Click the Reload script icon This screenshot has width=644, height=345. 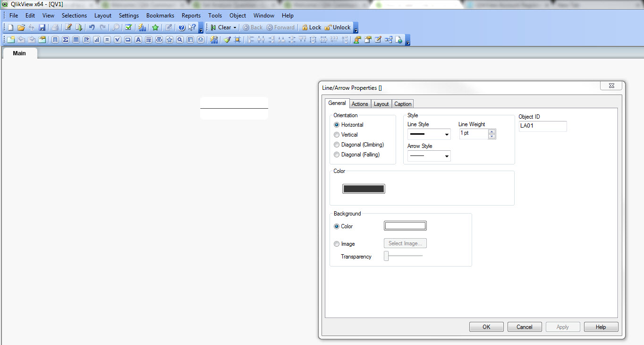point(79,27)
